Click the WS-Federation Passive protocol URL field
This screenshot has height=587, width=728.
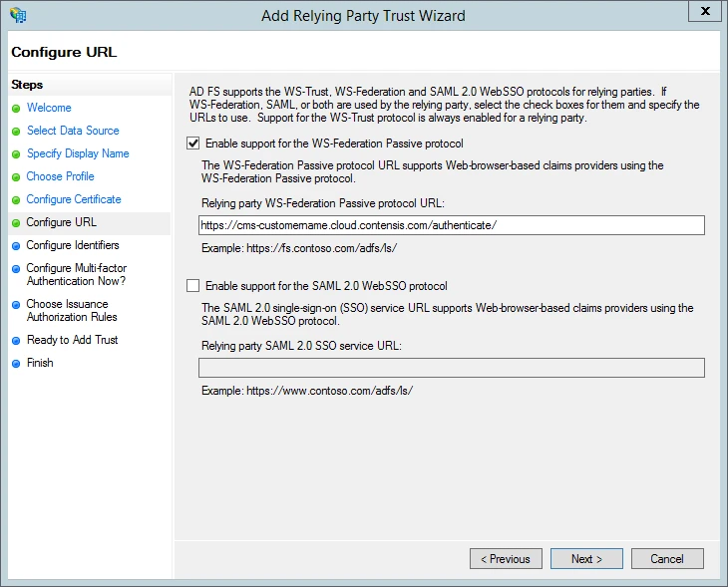click(x=452, y=225)
